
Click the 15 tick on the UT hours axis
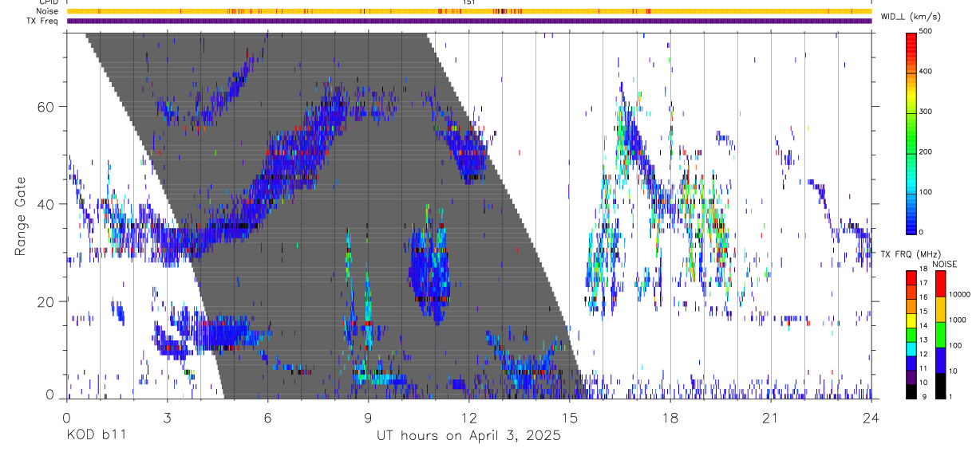click(x=570, y=418)
